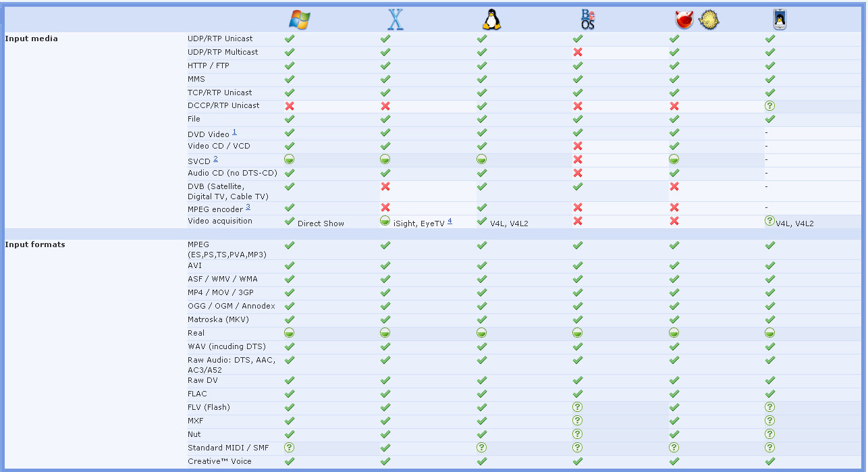Open footnote 2 link next to SVCD

click(215, 159)
